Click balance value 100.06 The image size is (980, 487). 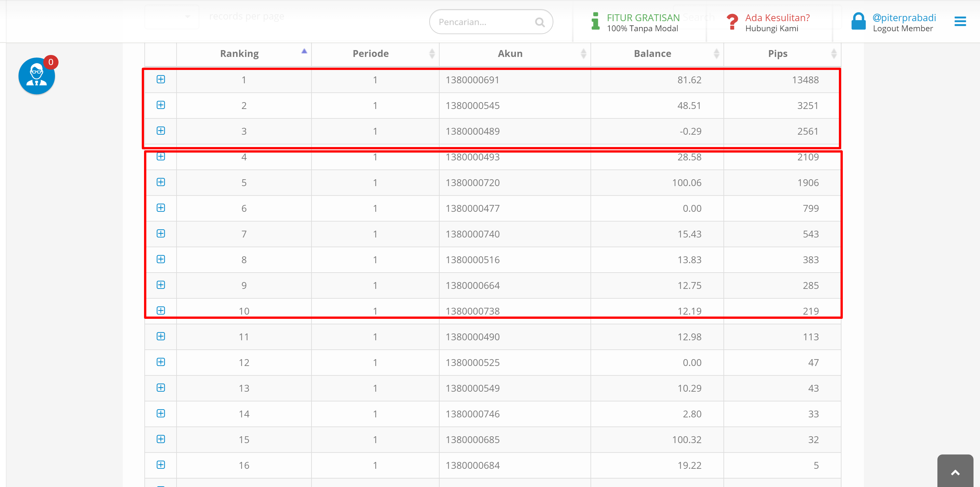[686, 183]
